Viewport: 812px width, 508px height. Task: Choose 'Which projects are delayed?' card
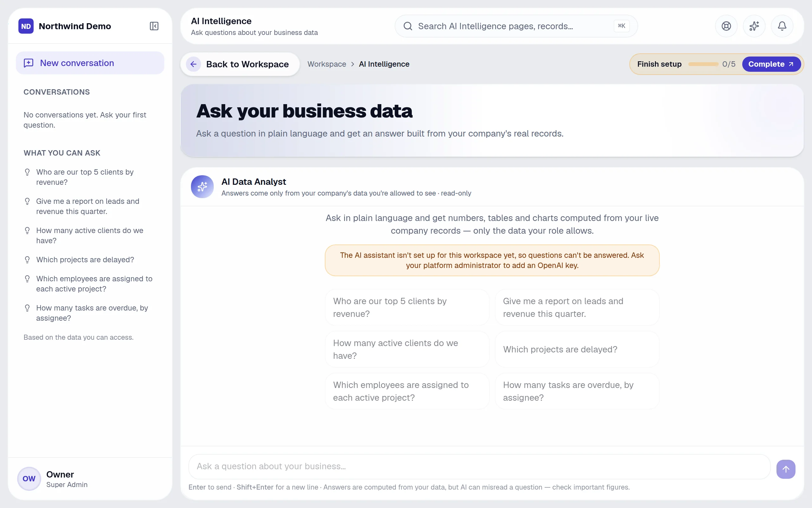pos(577,350)
